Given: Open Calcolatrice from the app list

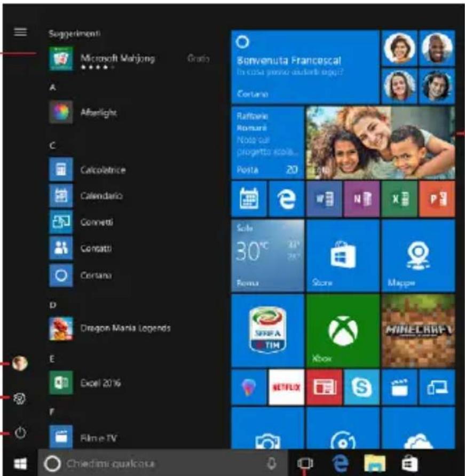Looking at the screenshot, I should [103, 170].
